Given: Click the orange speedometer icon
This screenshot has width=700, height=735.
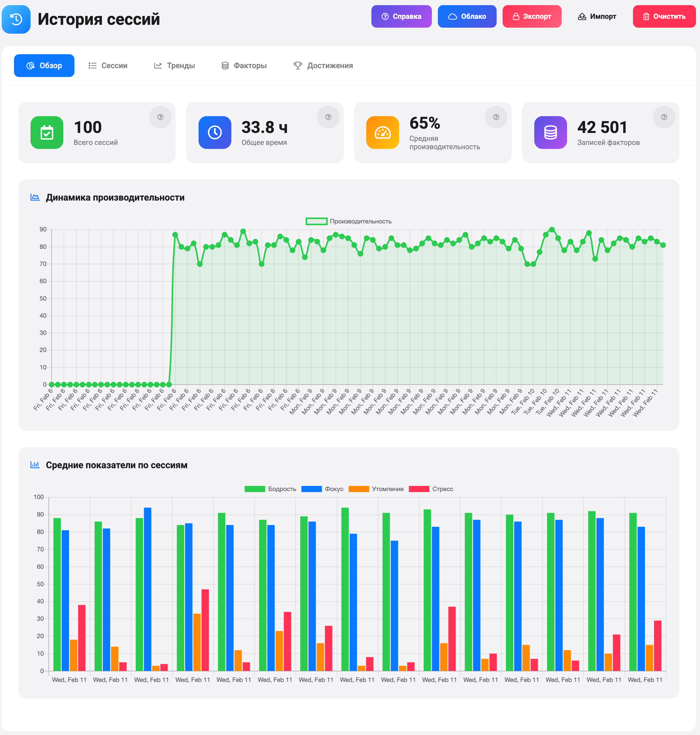Looking at the screenshot, I should [383, 132].
